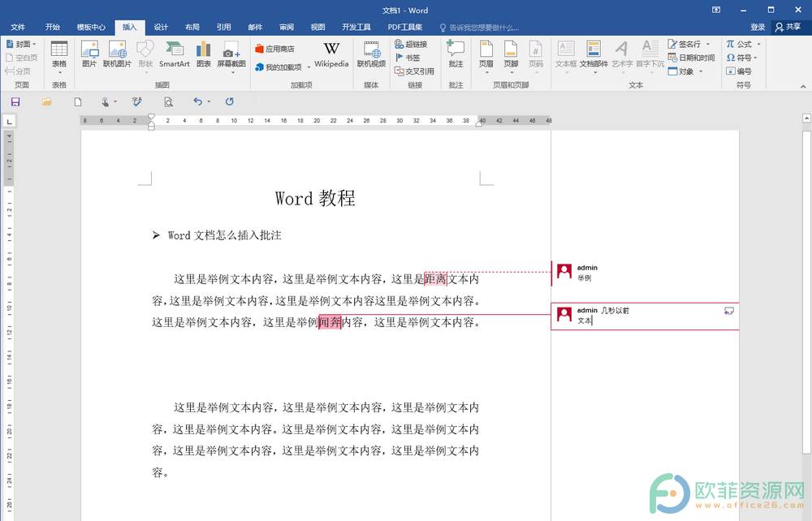Open a file with the folder icon
Viewport: 812px width, 521px height.
[x=46, y=102]
